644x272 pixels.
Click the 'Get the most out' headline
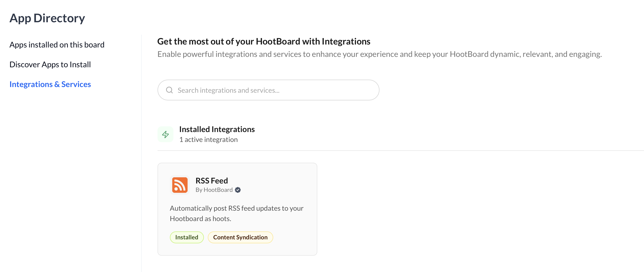[264, 42]
